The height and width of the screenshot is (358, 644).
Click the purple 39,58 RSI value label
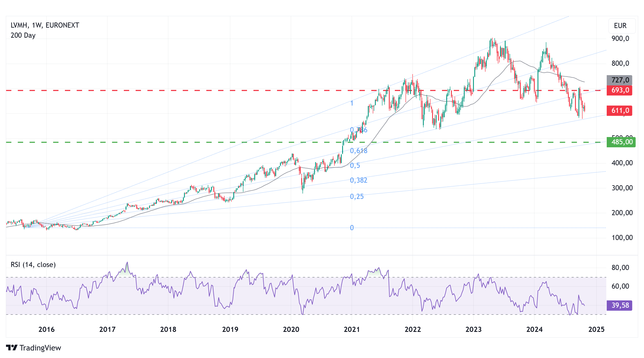(619, 305)
